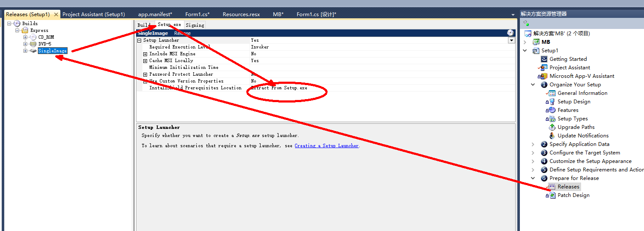Switch to Resources.resx tab
The height and width of the screenshot is (231, 644).
tap(241, 14)
